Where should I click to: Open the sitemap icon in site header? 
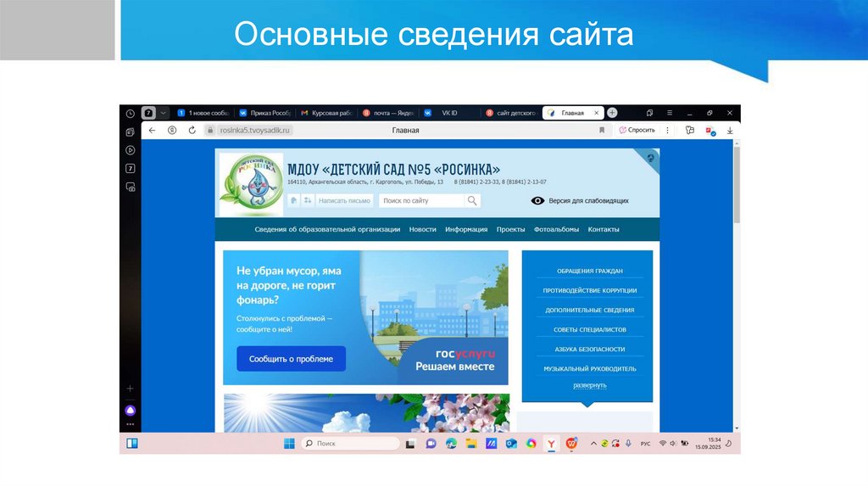point(307,200)
